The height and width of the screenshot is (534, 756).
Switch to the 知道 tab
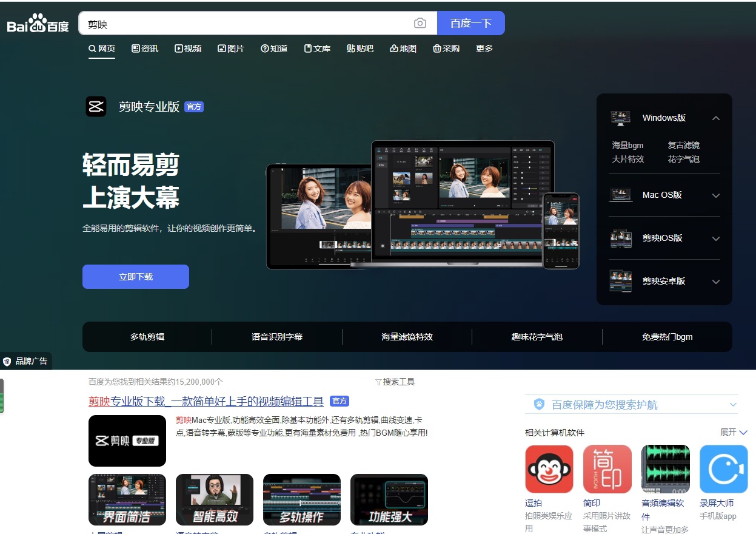coord(274,49)
